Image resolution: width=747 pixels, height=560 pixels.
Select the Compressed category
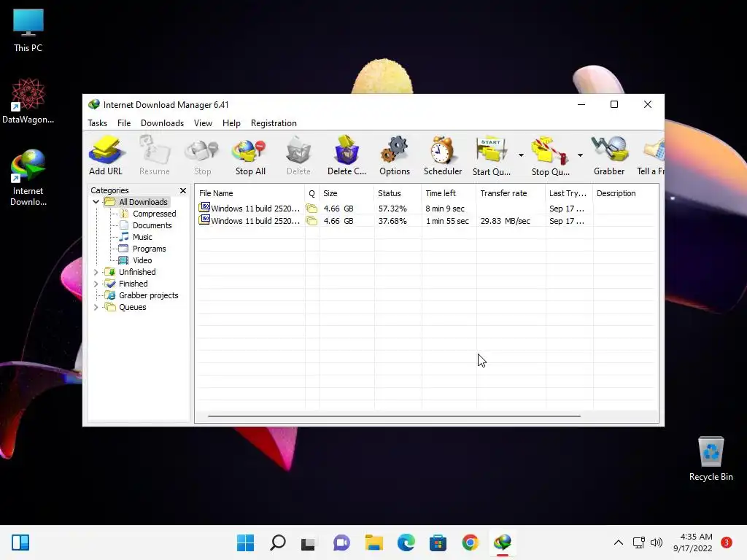point(155,214)
